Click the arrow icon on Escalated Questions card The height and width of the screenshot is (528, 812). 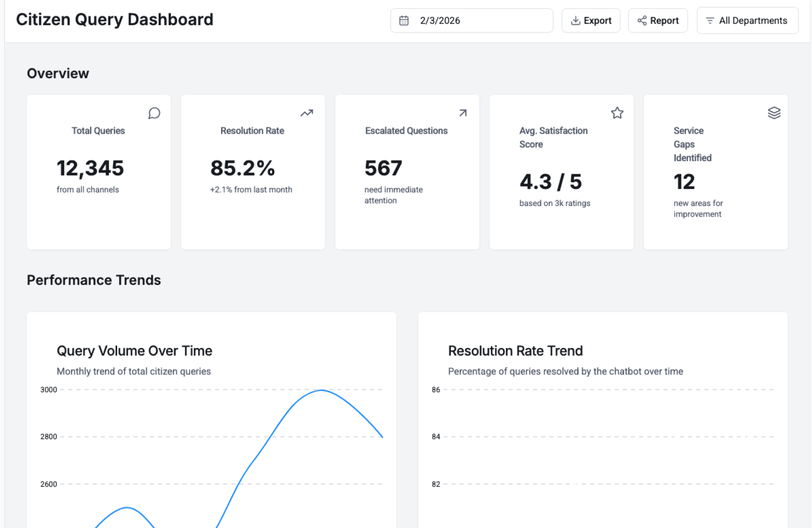coord(463,113)
